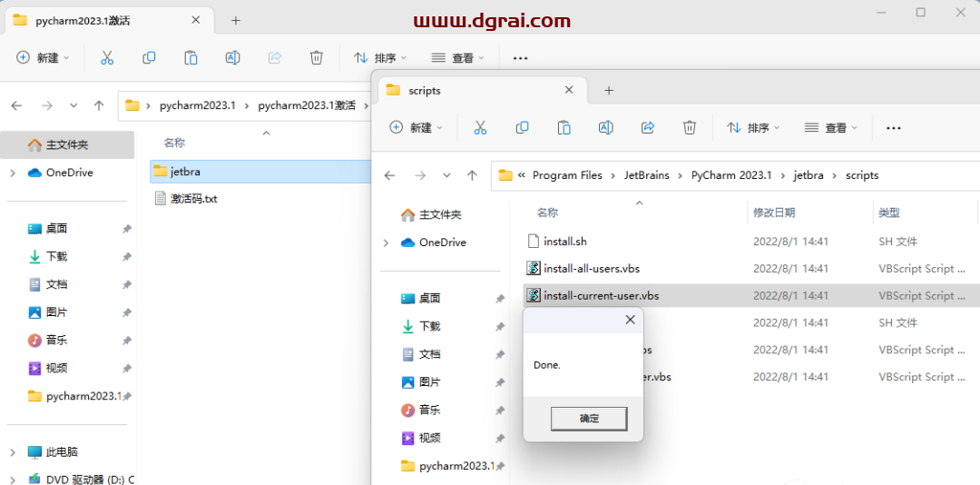
Task: Close the Done message dialog
Action: [630, 320]
